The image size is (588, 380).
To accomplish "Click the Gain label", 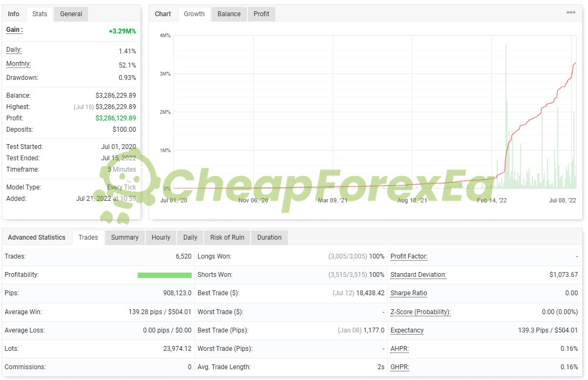I will (14, 30).
